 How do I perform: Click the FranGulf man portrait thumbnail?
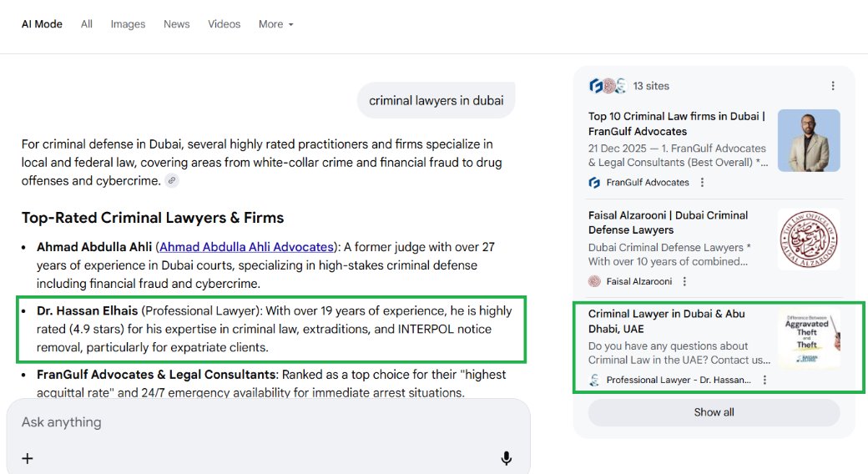click(x=809, y=141)
